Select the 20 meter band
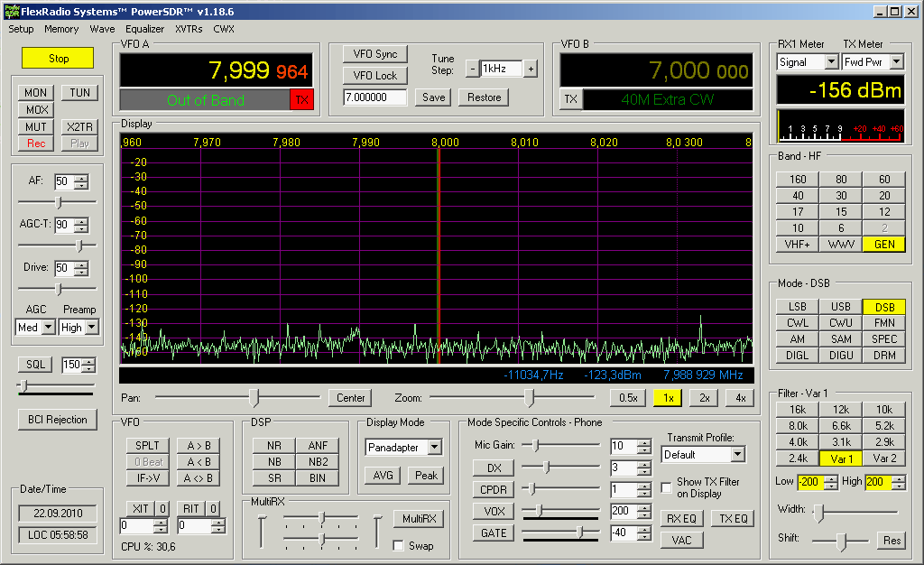The image size is (924, 565). pos(884,196)
